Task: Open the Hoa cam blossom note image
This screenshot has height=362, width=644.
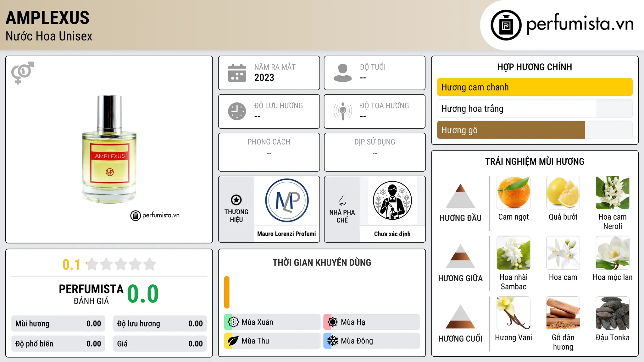Action: (563, 253)
